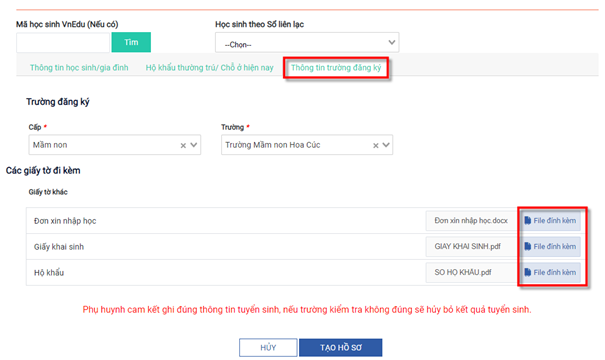Click the Tìm search button

131,42
